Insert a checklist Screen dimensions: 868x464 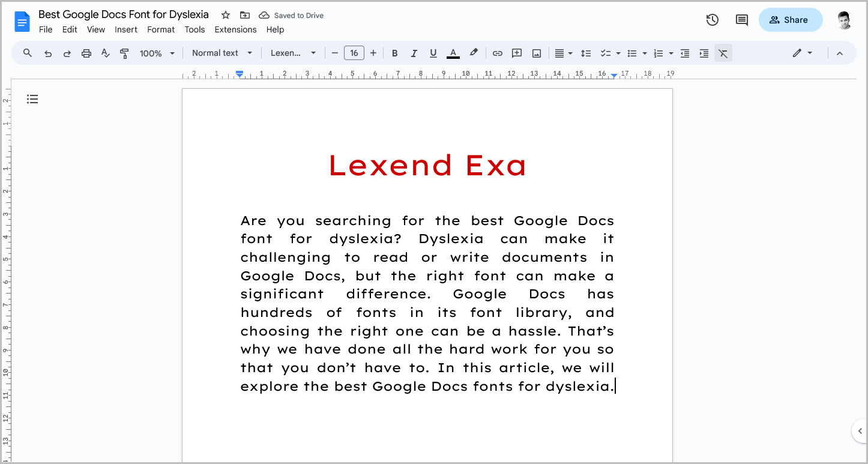(606, 53)
